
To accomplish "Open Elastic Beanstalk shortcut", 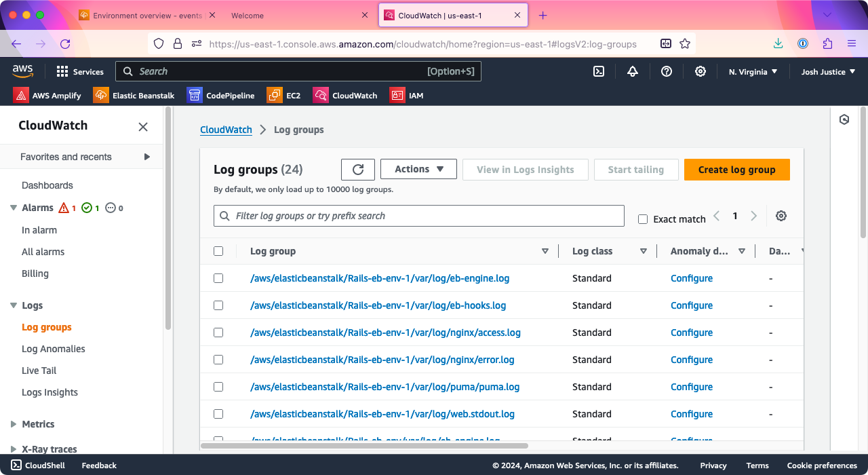I will coord(134,95).
